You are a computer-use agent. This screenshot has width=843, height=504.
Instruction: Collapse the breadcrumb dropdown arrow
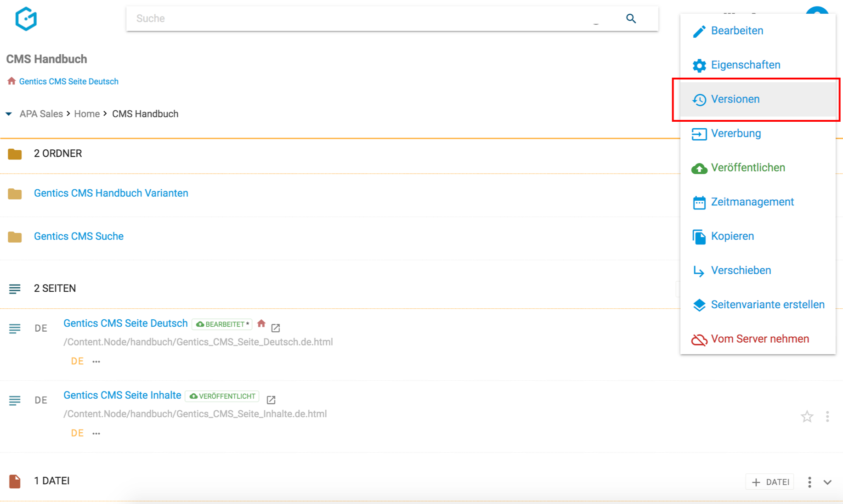coord(9,114)
